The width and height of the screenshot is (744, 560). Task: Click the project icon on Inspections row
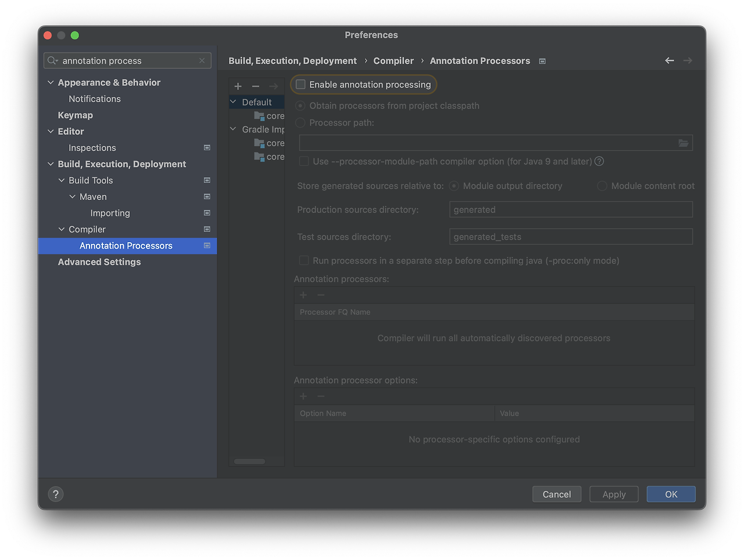(x=207, y=148)
